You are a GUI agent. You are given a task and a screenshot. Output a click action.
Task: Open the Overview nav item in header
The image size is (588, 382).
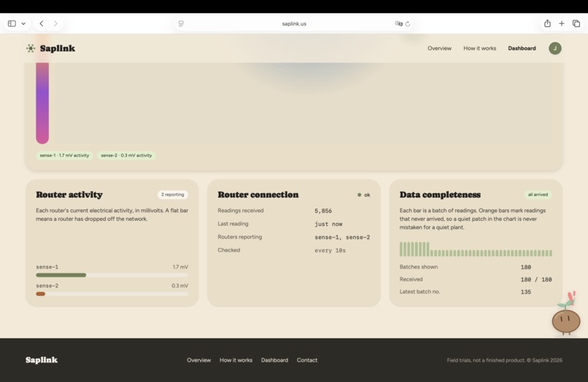point(439,48)
